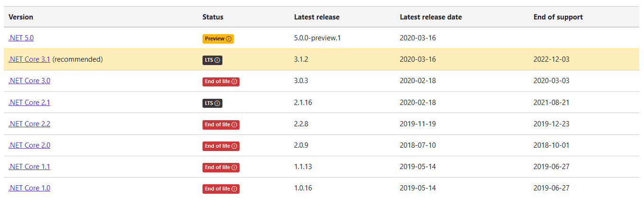Click the Version column header
This screenshot has width=644, height=208.
coord(21,17)
